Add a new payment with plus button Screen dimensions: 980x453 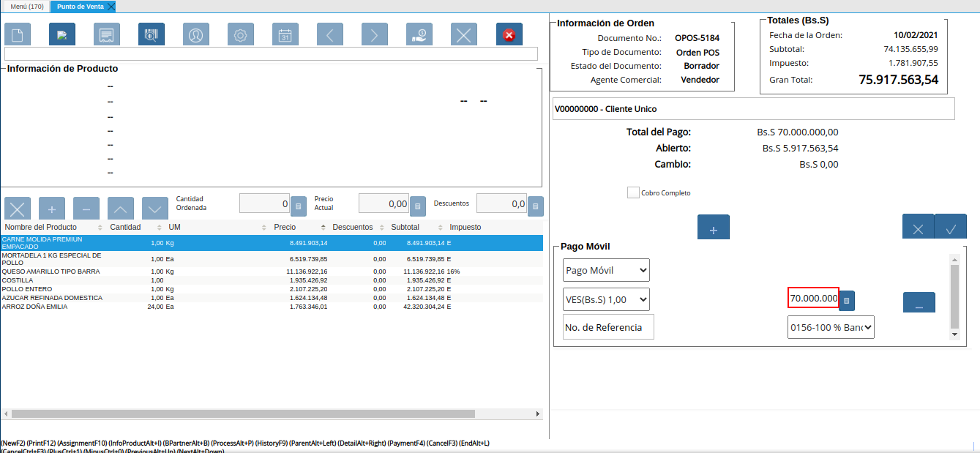714,228
